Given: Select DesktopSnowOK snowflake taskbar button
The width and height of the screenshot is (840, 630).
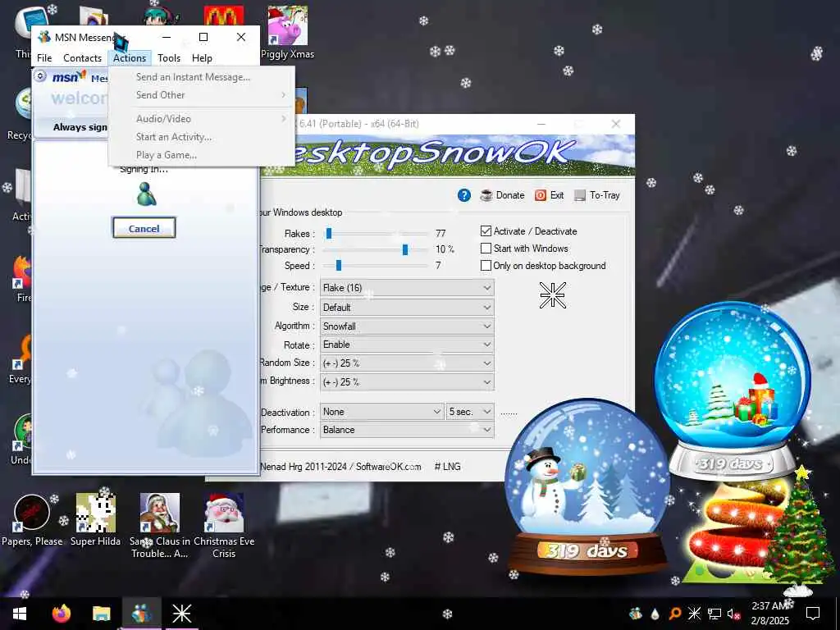Looking at the screenshot, I should point(181,614).
